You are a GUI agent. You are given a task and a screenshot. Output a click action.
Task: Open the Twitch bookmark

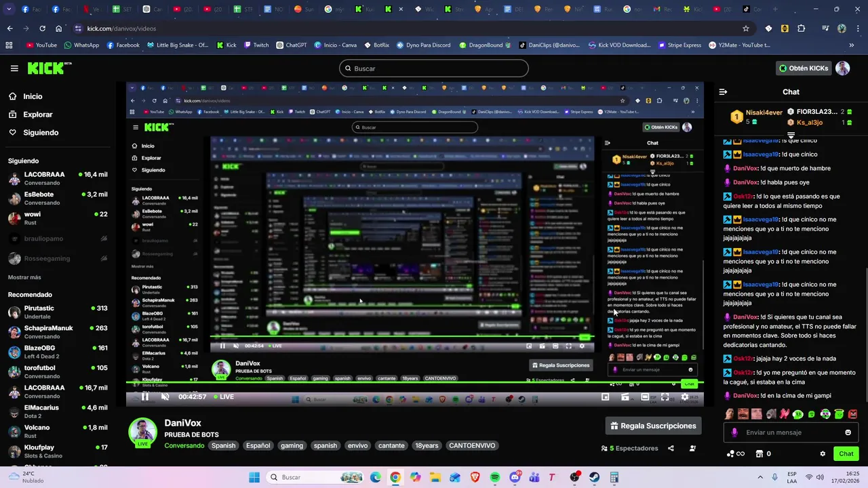point(256,45)
